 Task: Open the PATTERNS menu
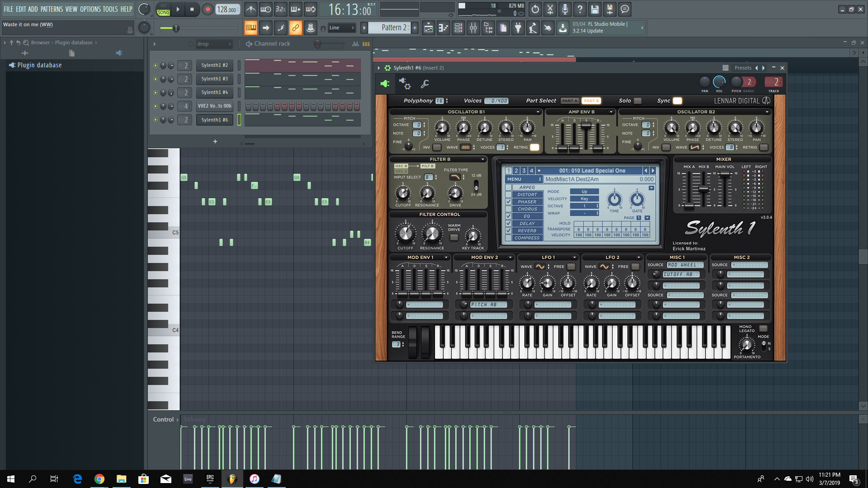click(x=52, y=9)
